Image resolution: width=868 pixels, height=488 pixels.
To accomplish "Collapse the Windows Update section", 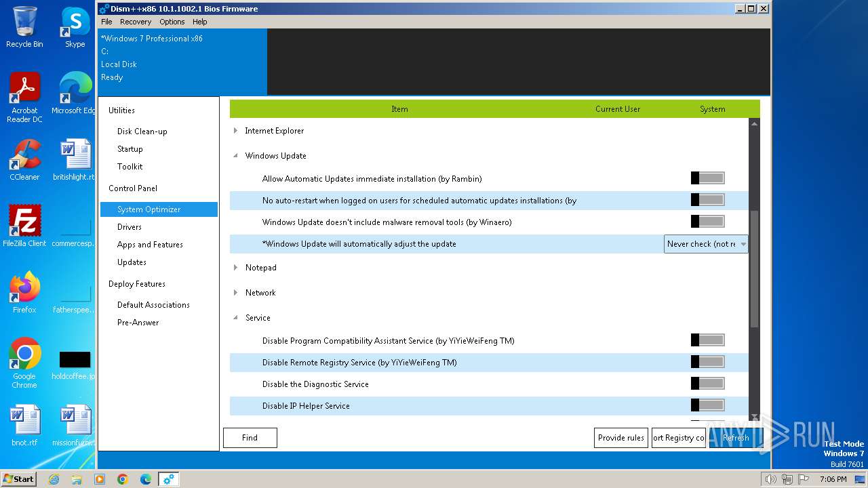I will tap(236, 156).
